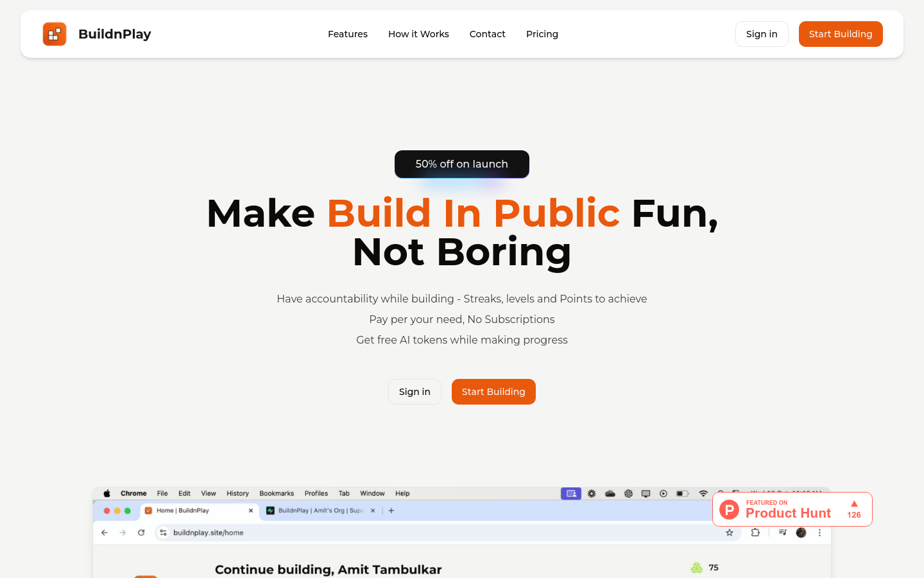Screen dimensions: 924x578
Task: Open the Featured on Product Hunt badge
Action: [x=792, y=509]
